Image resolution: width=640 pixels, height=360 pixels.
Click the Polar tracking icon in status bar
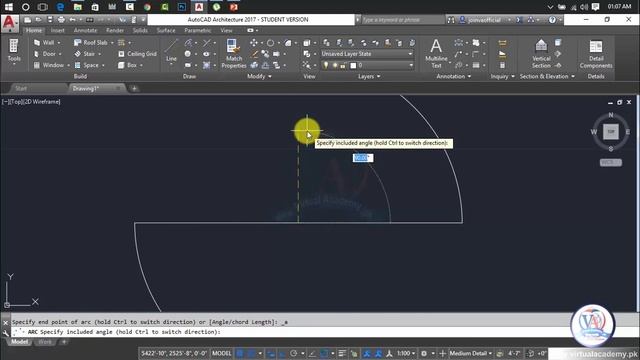coord(293,353)
